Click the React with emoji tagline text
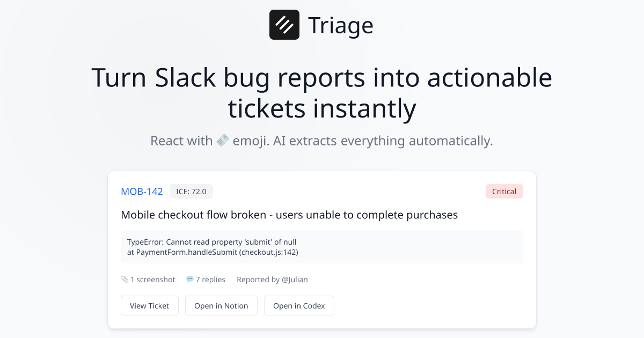644x338 pixels. point(321,141)
